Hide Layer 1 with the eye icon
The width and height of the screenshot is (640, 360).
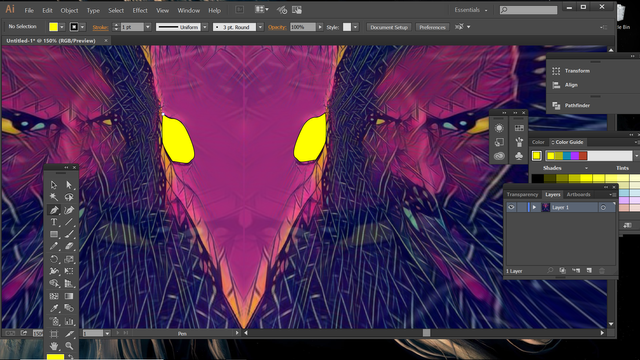click(x=511, y=207)
